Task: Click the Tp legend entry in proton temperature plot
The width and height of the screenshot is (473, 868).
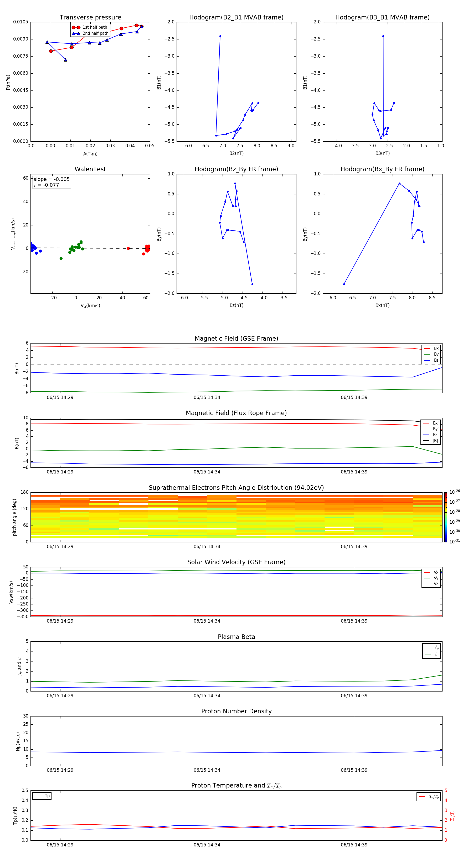Action: pyautogui.click(x=42, y=796)
